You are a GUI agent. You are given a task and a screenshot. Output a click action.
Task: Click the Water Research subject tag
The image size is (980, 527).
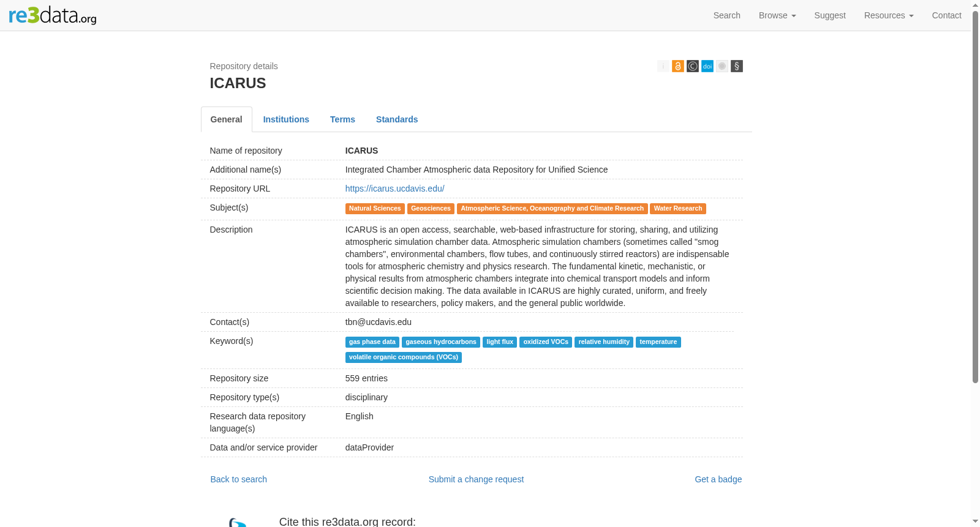678,209
